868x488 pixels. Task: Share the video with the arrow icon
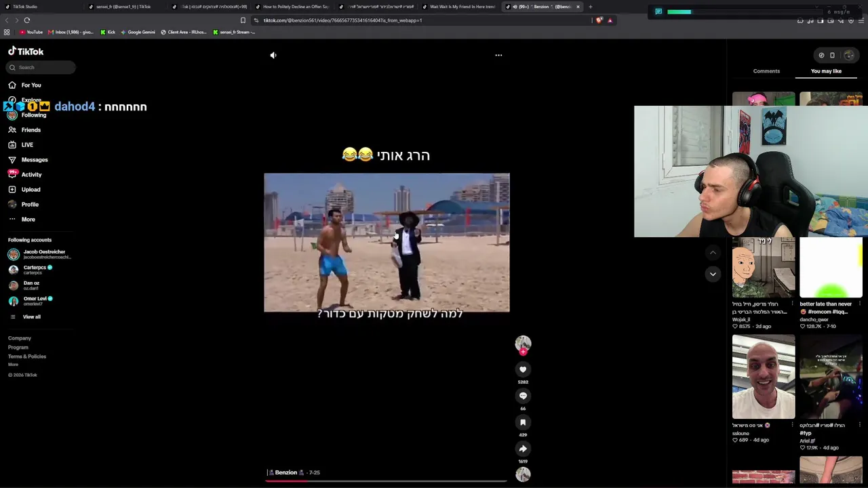point(523,449)
